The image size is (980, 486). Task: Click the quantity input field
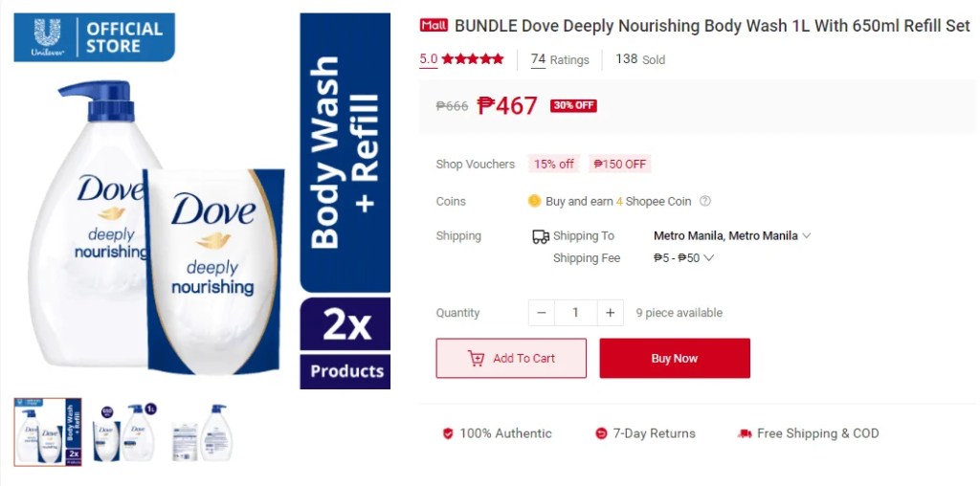575,313
